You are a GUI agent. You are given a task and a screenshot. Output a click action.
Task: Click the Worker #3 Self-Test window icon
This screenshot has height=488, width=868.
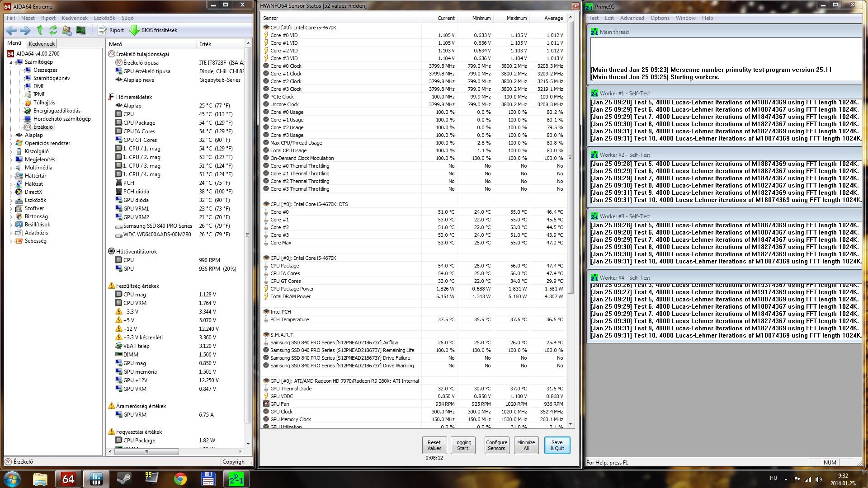click(594, 216)
